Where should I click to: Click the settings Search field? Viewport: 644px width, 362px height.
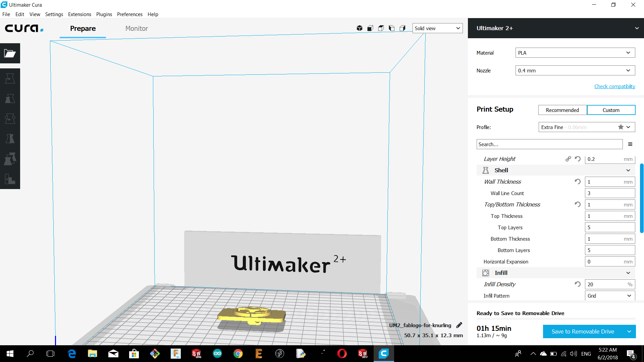click(549, 144)
